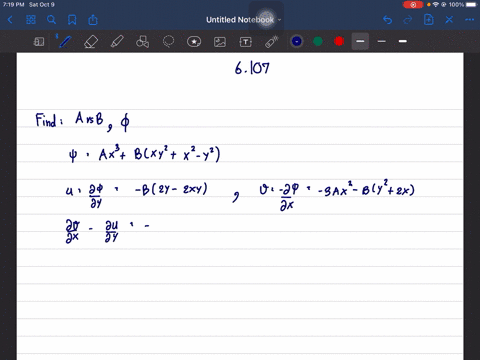Choose the red pen color

click(339, 41)
